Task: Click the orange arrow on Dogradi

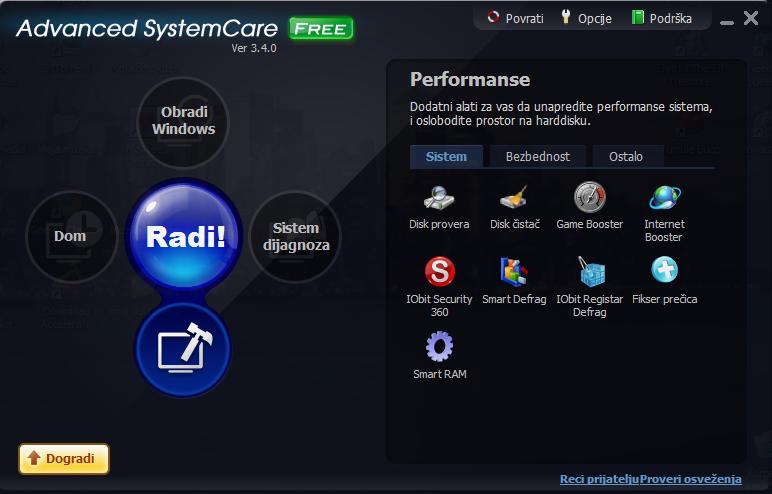Action: pos(34,458)
